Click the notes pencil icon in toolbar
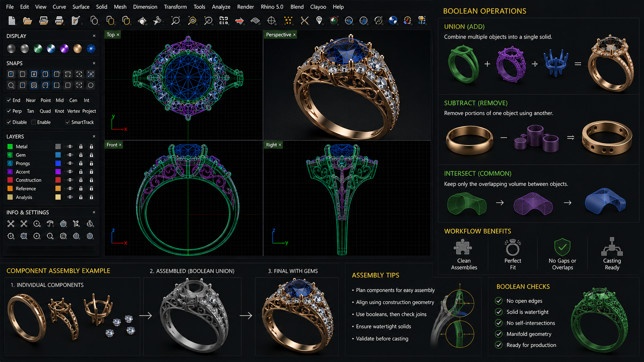This screenshot has height=362, width=644. click(x=76, y=21)
